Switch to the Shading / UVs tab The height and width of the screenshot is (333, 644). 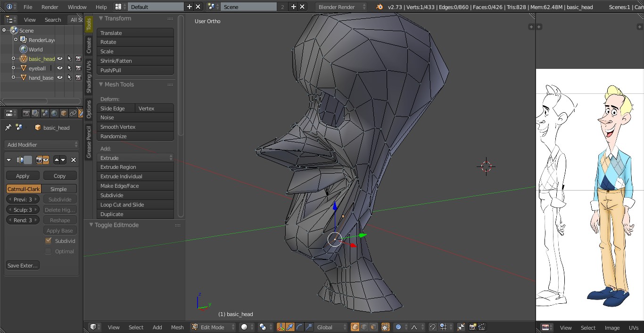pyautogui.click(x=89, y=76)
